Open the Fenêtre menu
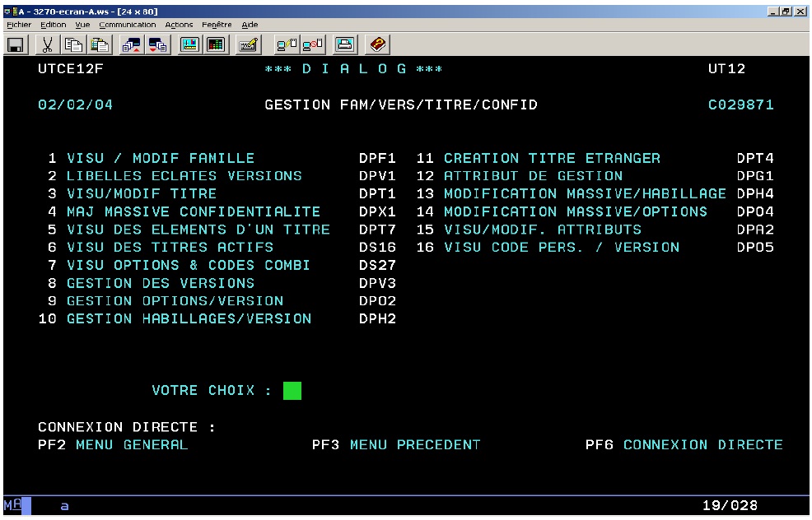The height and width of the screenshot is (520, 812). [217, 25]
